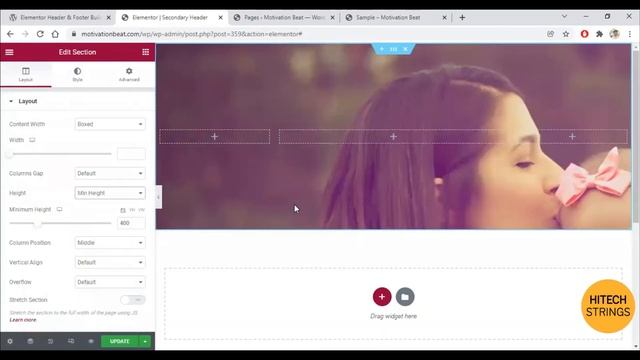The height and width of the screenshot is (360, 640).
Task: Open the Content Width dropdown
Action: tap(110, 124)
